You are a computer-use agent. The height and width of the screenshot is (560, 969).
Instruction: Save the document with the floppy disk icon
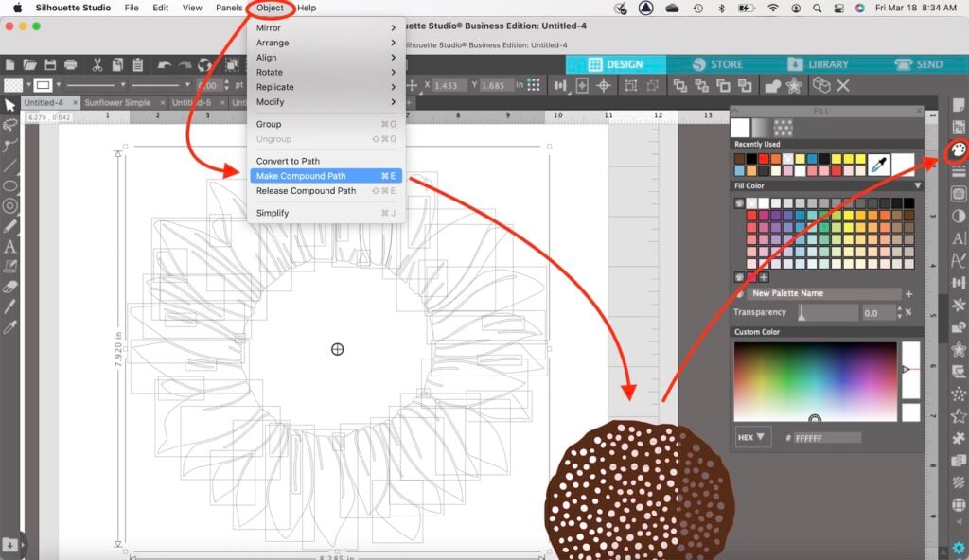point(50,64)
